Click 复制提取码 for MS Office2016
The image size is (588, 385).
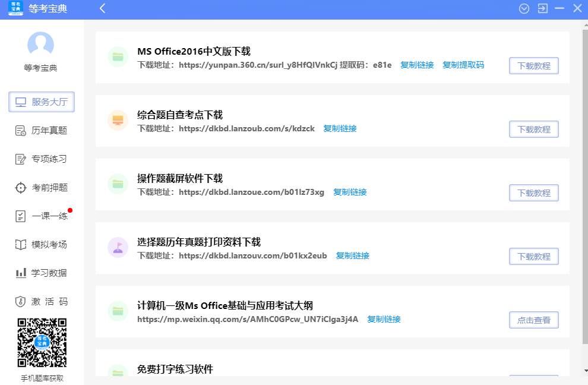463,65
